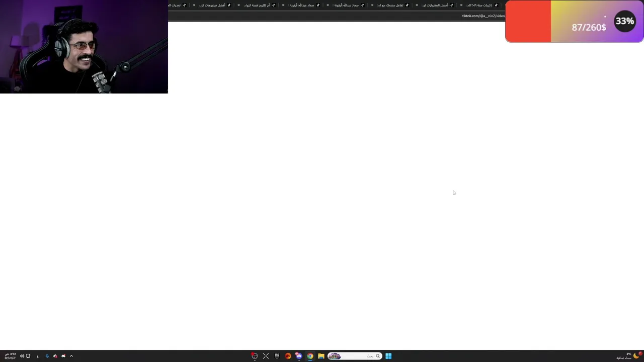Click the crossed-swords X taskbar app icon
Viewport: 644px width, 362px height.
266,356
